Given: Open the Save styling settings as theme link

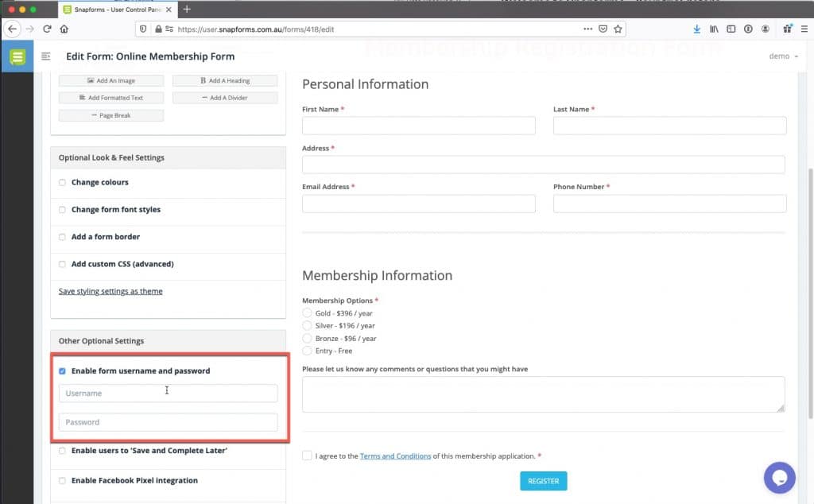Looking at the screenshot, I should coord(110,291).
